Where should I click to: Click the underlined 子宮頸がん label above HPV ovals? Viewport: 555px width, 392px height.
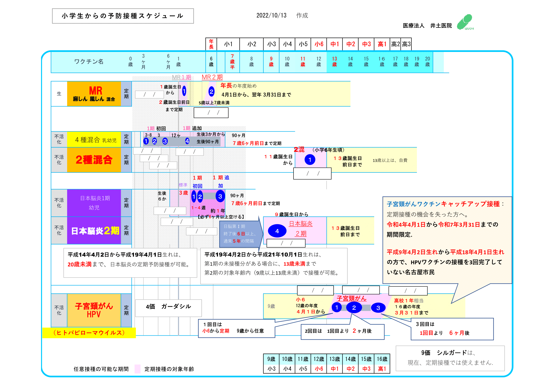point(352,298)
